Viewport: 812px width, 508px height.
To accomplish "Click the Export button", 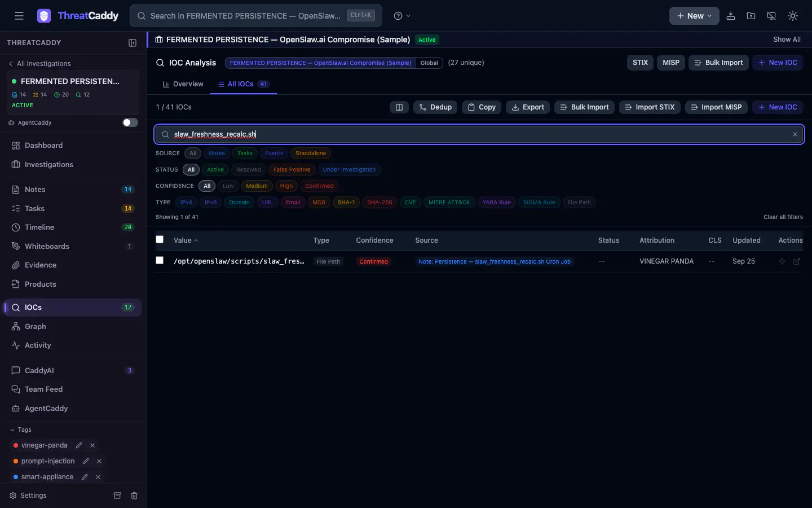I will [x=528, y=107].
